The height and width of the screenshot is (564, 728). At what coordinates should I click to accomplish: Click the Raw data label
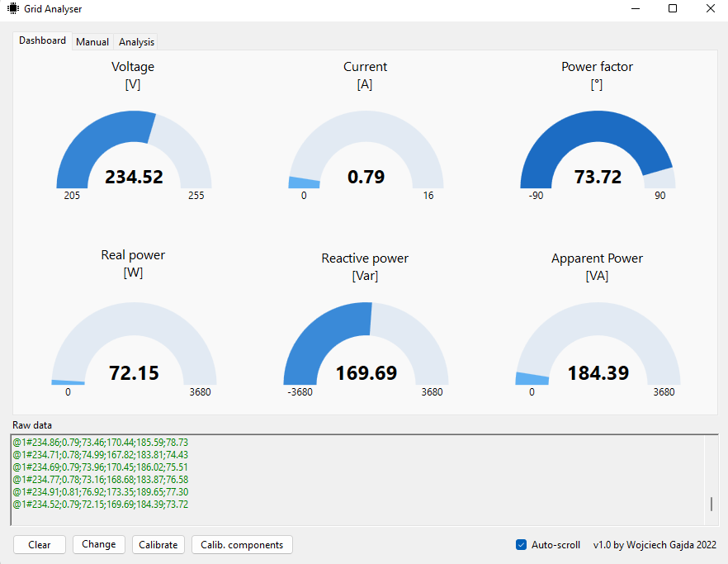tap(32, 425)
